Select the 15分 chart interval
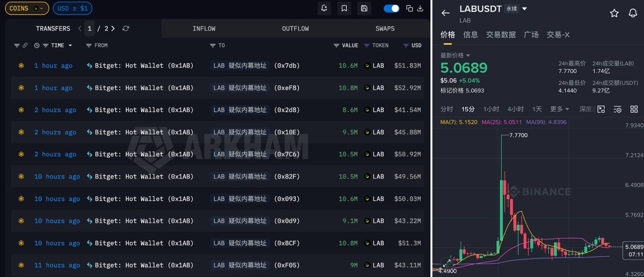The image size is (644, 277). (469, 109)
